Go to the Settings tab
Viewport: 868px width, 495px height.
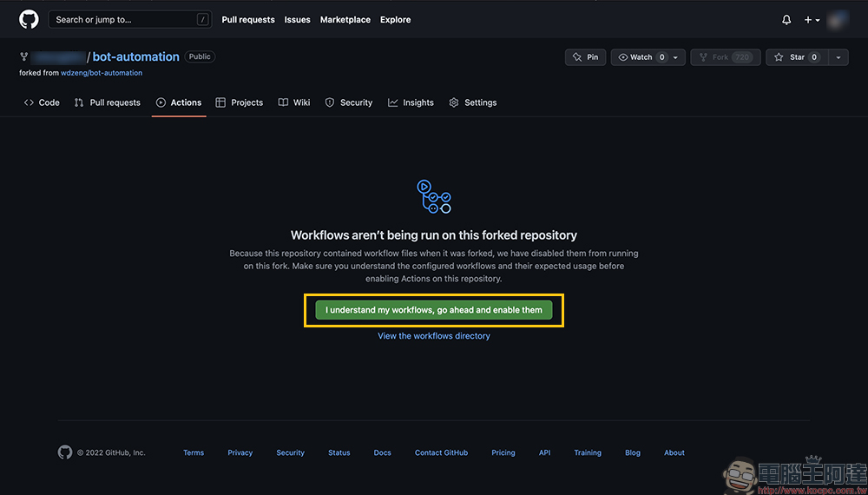(x=473, y=102)
